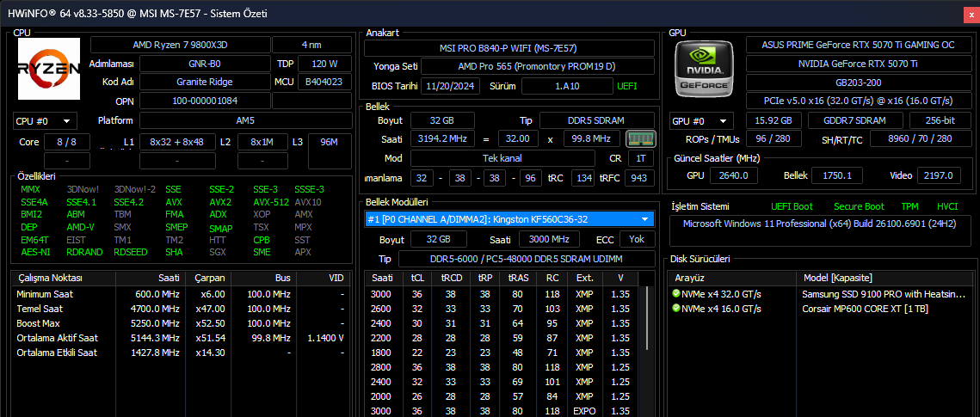Screen dimensions: 980x417
Task: Open the CPU #0 selector dropdown
Action: (45, 121)
